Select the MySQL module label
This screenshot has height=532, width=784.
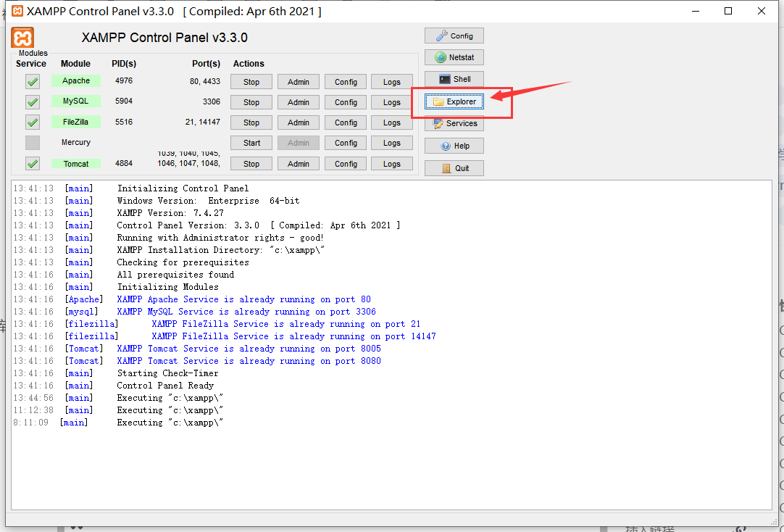coord(76,101)
